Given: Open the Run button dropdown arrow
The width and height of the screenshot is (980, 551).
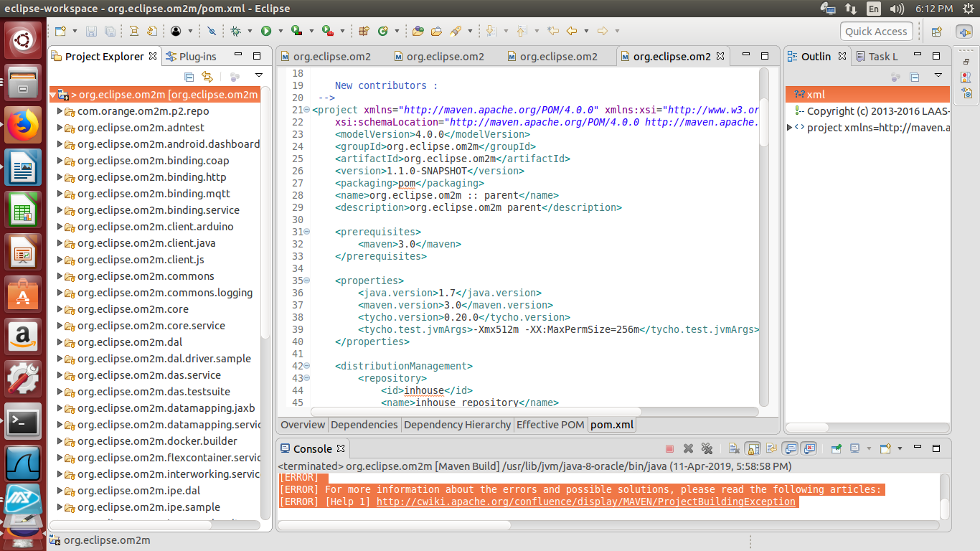Looking at the screenshot, I should click(x=280, y=31).
